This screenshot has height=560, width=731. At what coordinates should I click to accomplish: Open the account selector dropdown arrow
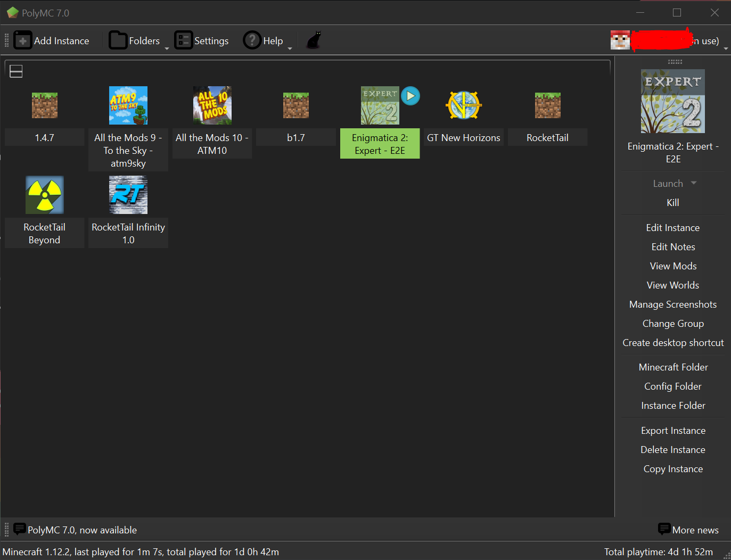(726, 48)
